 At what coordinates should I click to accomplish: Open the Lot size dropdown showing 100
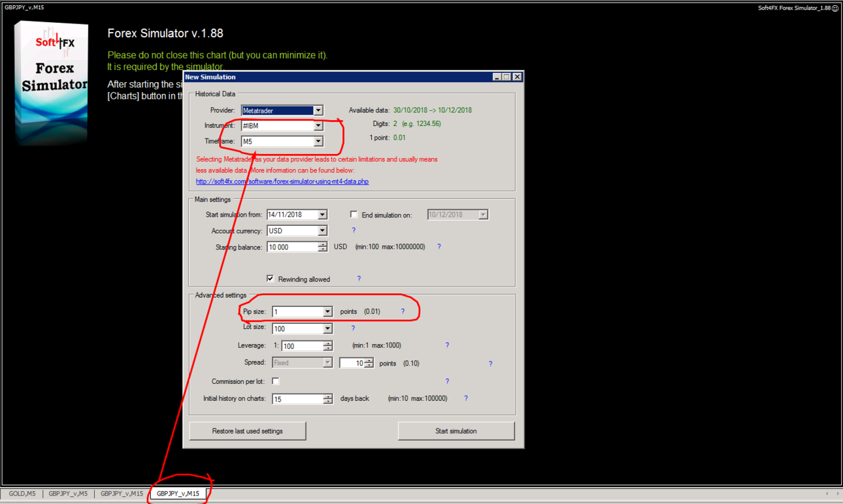click(327, 328)
